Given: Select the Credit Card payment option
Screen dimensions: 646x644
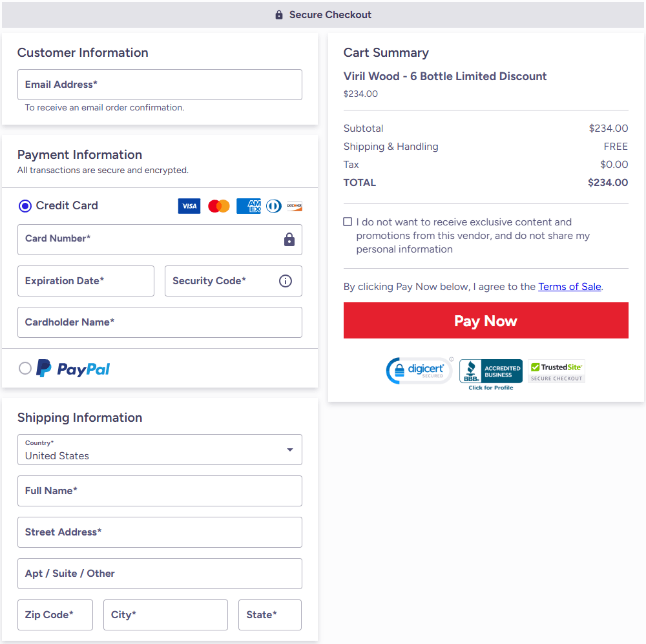Looking at the screenshot, I should [x=25, y=206].
